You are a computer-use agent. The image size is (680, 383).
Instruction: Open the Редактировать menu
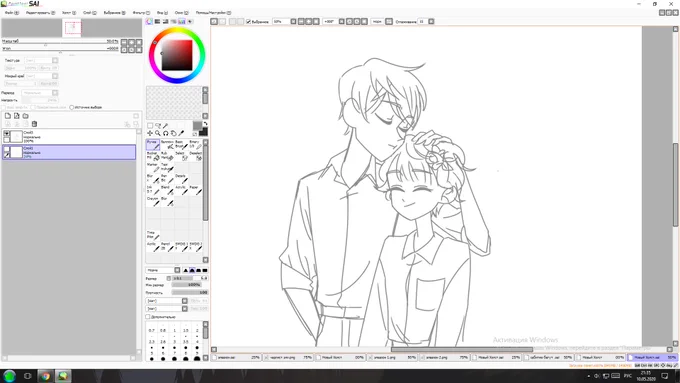point(40,13)
